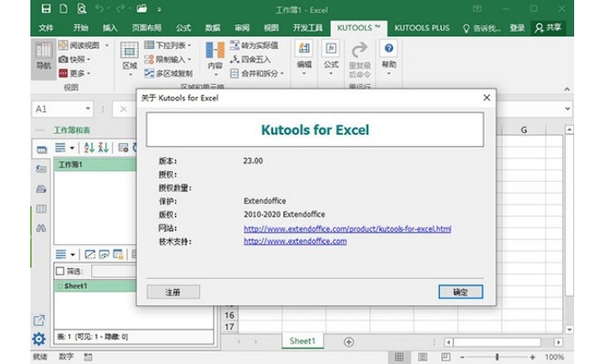The height and width of the screenshot is (364, 607).
Task: Click the Save icon in title bar
Action: coord(46,8)
